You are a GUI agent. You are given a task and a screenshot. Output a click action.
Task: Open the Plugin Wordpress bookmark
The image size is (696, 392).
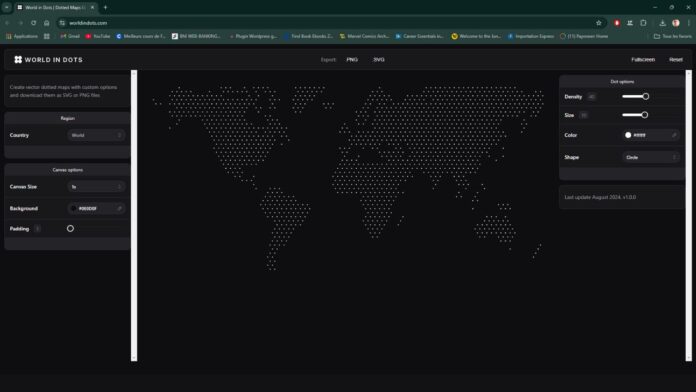coord(253,36)
